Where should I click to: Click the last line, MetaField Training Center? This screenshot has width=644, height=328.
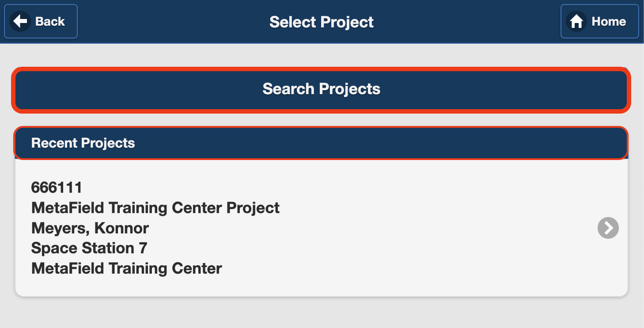click(126, 268)
